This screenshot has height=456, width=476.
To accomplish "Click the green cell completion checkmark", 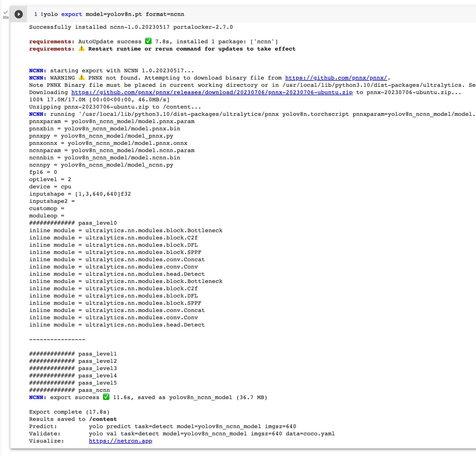I will (6, 12).
